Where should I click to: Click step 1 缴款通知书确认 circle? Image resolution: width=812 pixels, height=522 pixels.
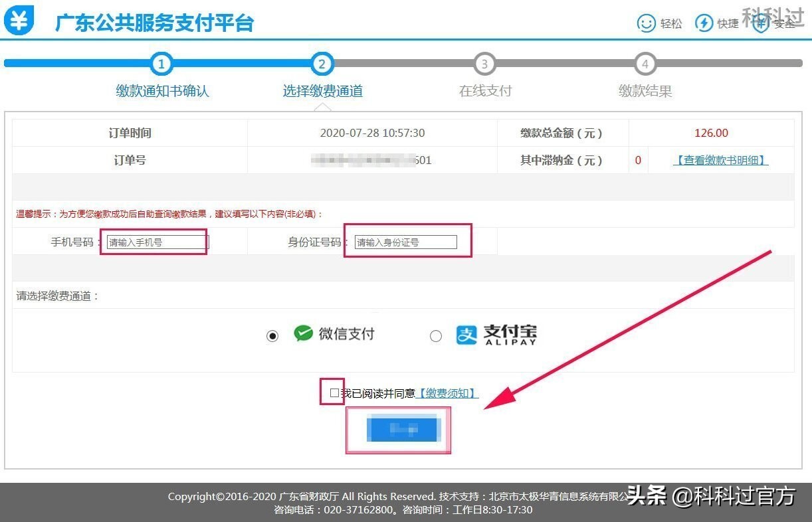[161, 64]
